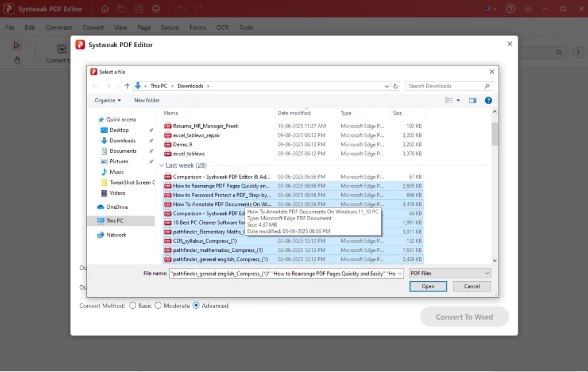Image resolution: width=588 pixels, height=372 pixels.
Task: Click the Convert to Word toolbar icon
Action: click(x=61, y=49)
